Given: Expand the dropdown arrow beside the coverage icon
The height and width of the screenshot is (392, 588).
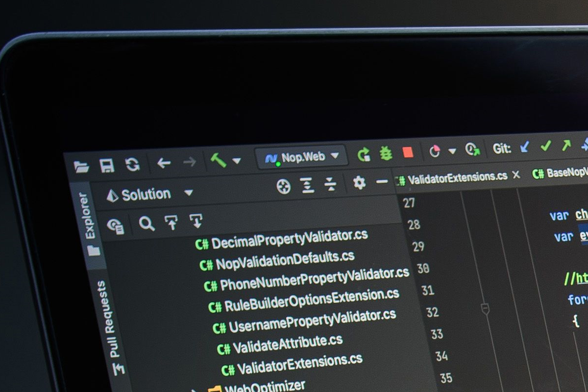Looking at the screenshot, I should coord(452,151).
